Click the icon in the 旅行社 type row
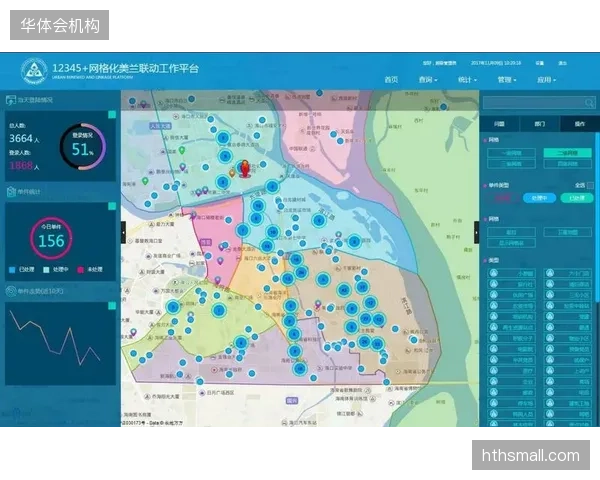 pyautogui.click(x=494, y=284)
